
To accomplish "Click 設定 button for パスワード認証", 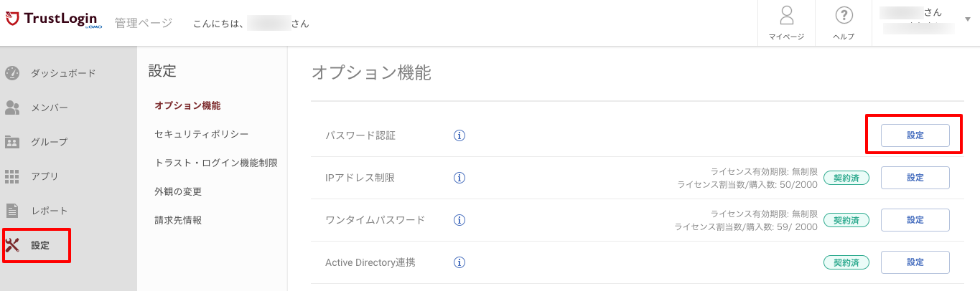I will 915,135.
